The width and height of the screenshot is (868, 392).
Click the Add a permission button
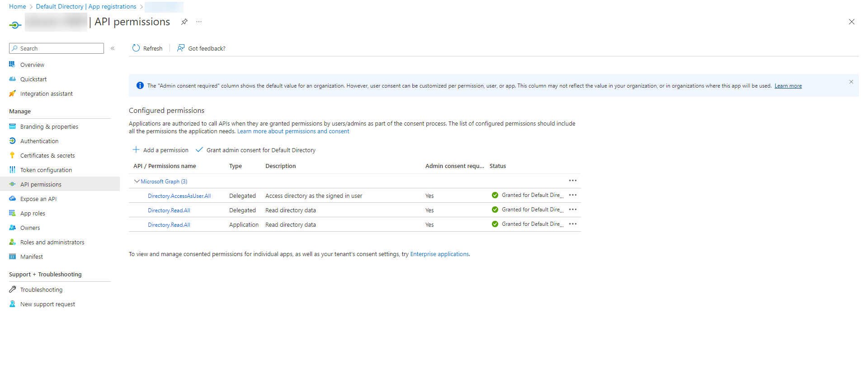[x=160, y=150]
